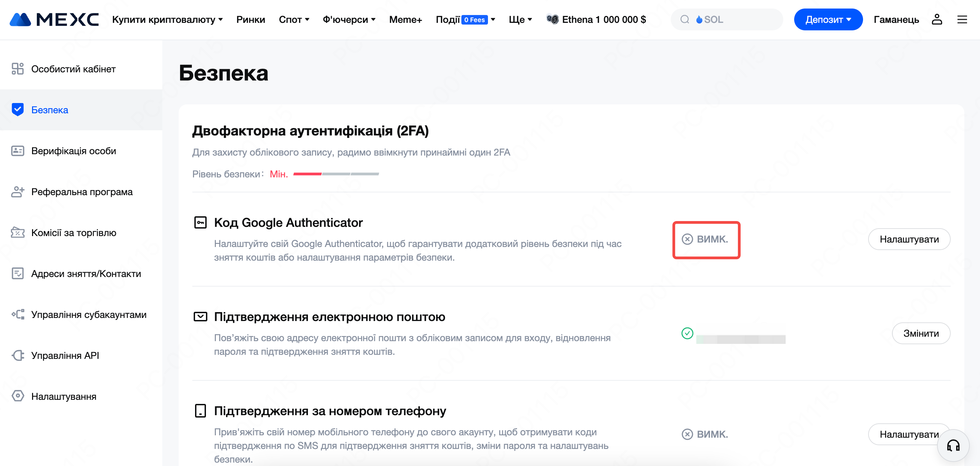Click the Налаштування gear icon

pos(17,396)
